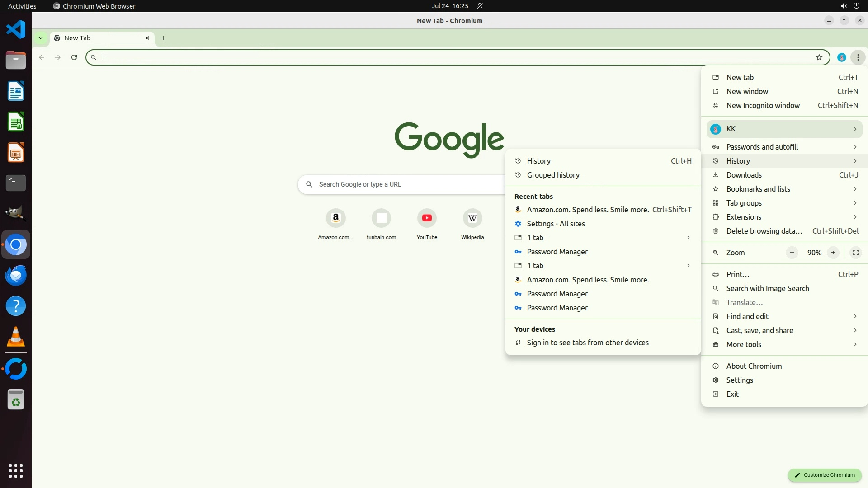Decrease zoom with the minus button
Viewport: 868px width, 488px height.
[x=792, y=253]
